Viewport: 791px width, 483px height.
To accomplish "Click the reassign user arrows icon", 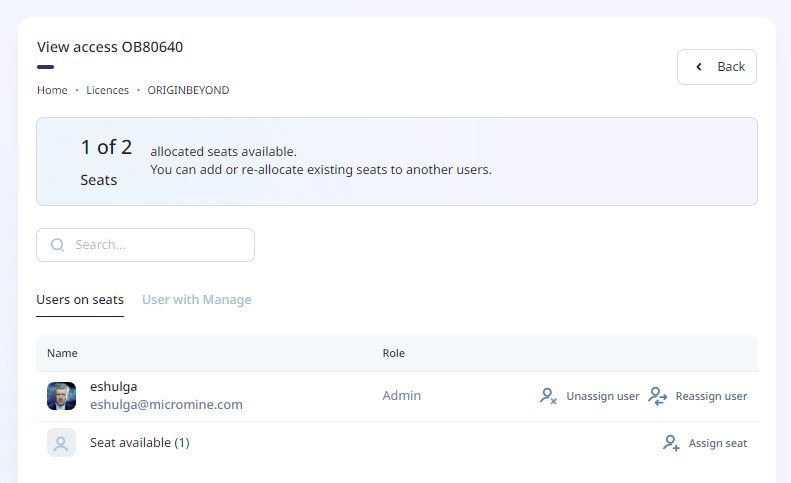I will [x=657, y=396].
